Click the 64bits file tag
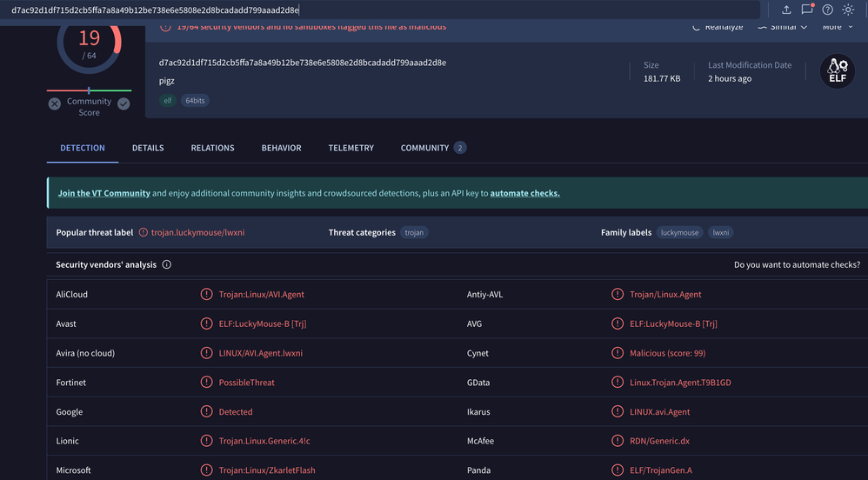The height and width of the screenshot is (480, 868). [195, 100]
